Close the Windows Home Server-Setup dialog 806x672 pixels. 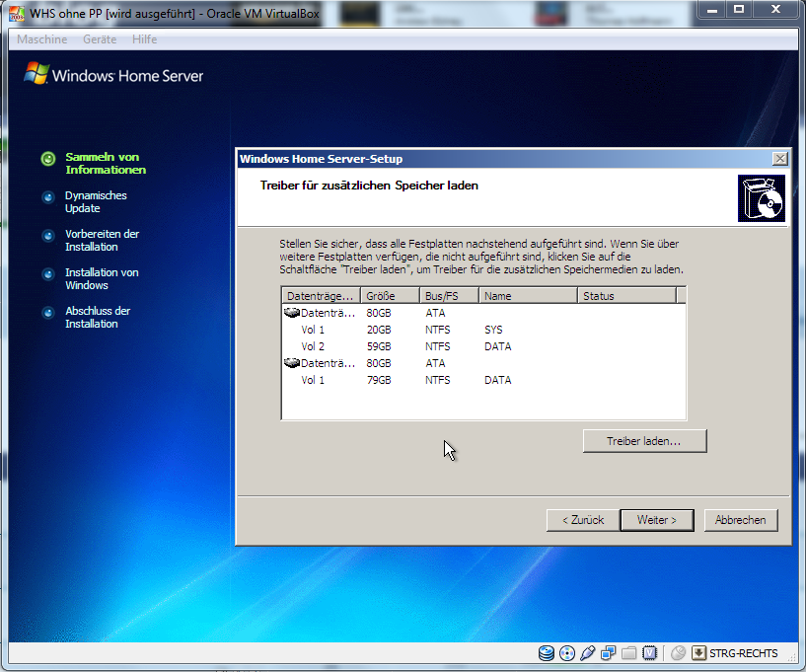pyautogui.click(x=780, y=159)
